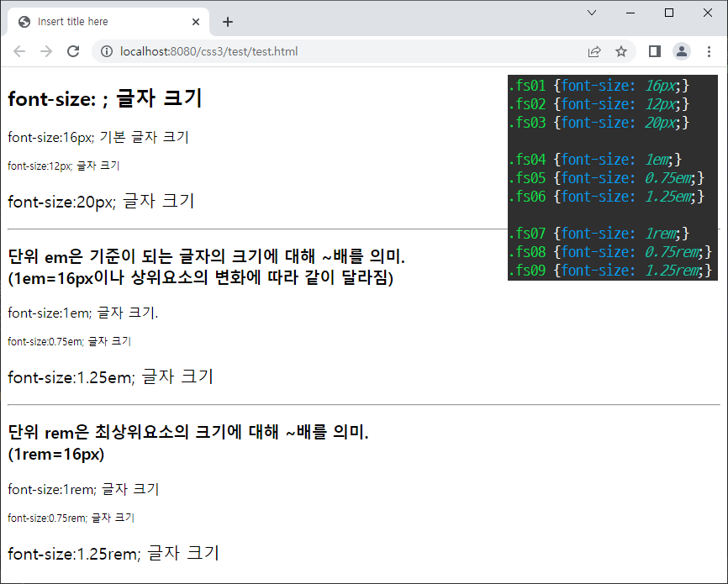Click code line '.fs04 {font-size: 1em;}'
728x584 pixels.
click(595, 160)
